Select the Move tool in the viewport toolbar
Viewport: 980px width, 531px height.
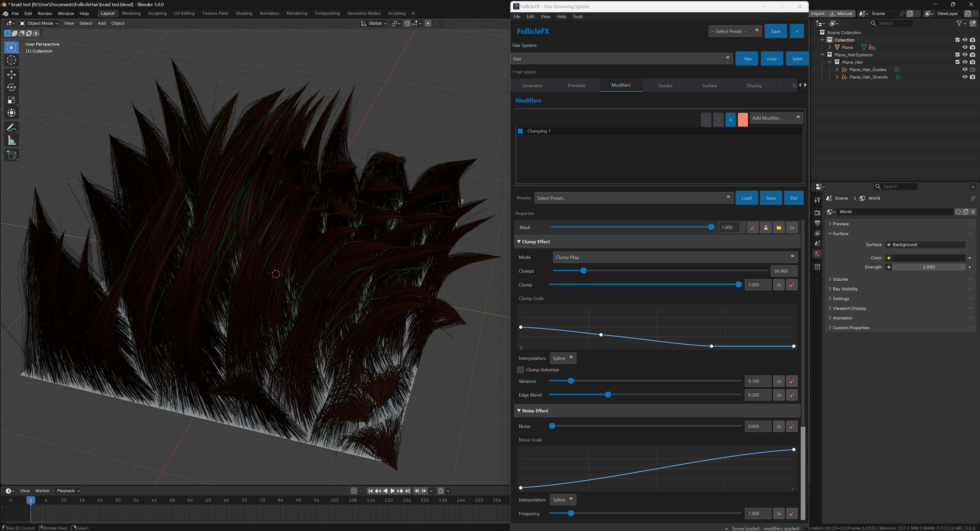tap(11, 75)
